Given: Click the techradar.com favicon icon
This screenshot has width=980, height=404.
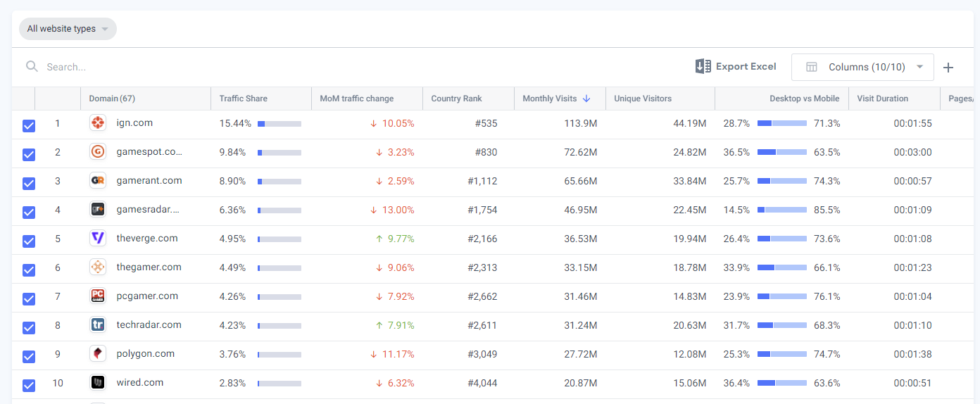Looking at the screenshot, I should (98, 325).
